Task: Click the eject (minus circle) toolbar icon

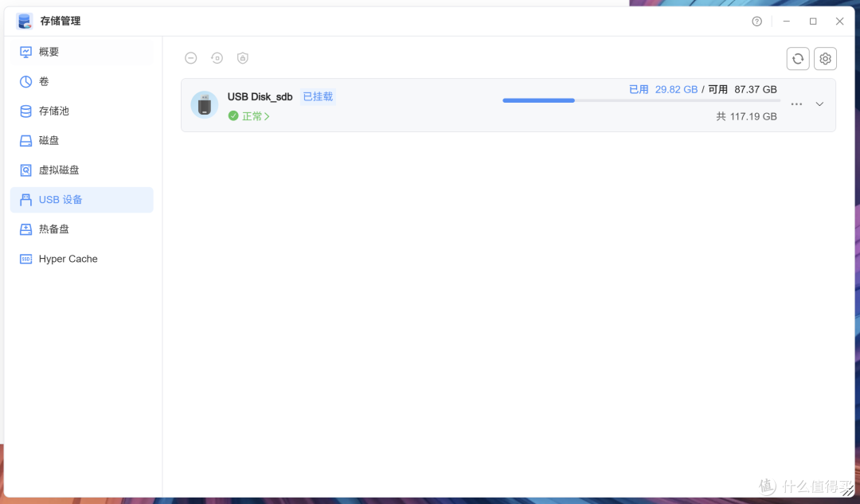Action: pyautogui.click(x=191, y=57)
